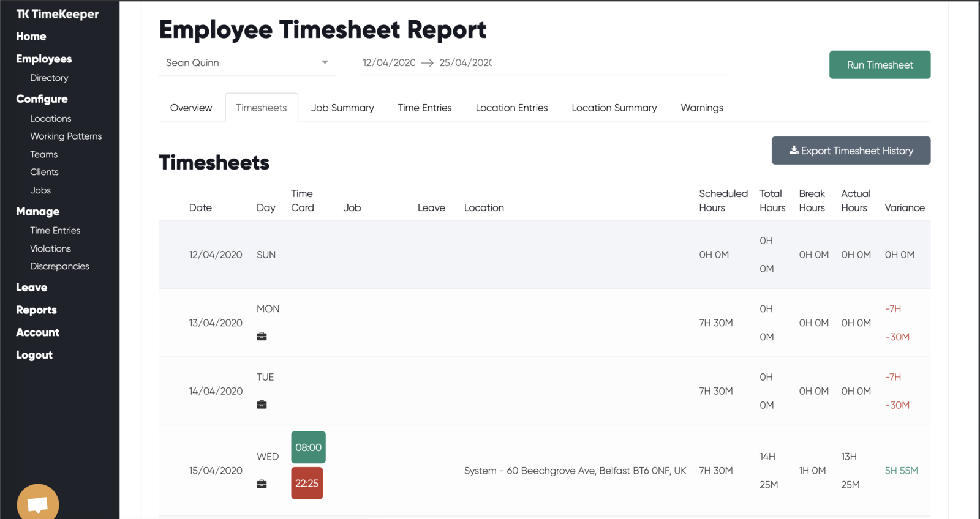Open the Reports menu item

[x=36, y=310]
